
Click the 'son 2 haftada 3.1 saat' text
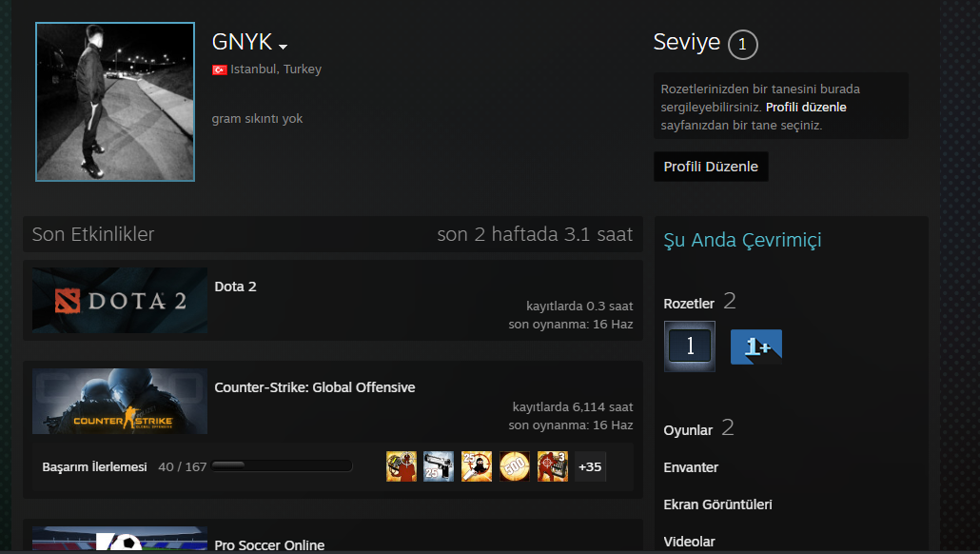535,234
